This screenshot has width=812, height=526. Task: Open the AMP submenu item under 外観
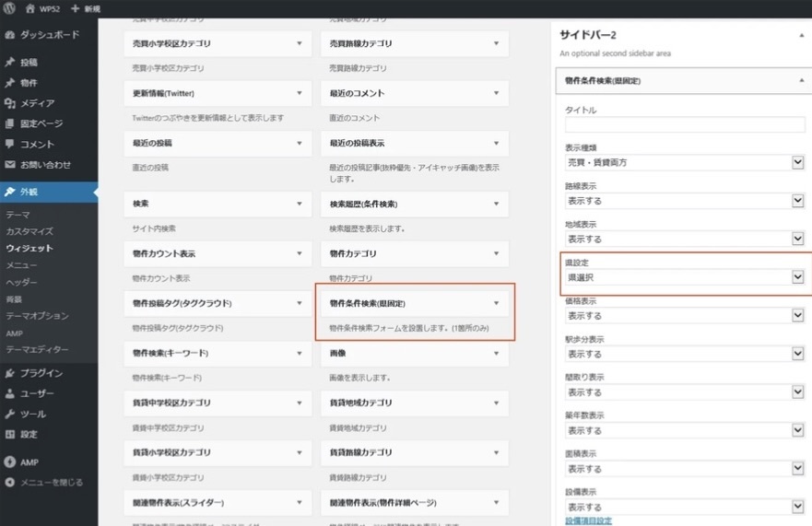coord(15,333)
